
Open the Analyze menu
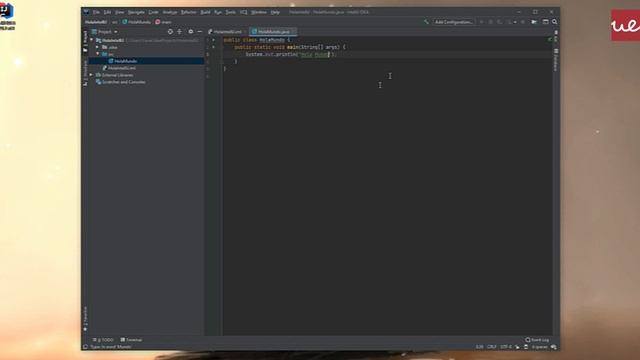[x=170, y=12]
